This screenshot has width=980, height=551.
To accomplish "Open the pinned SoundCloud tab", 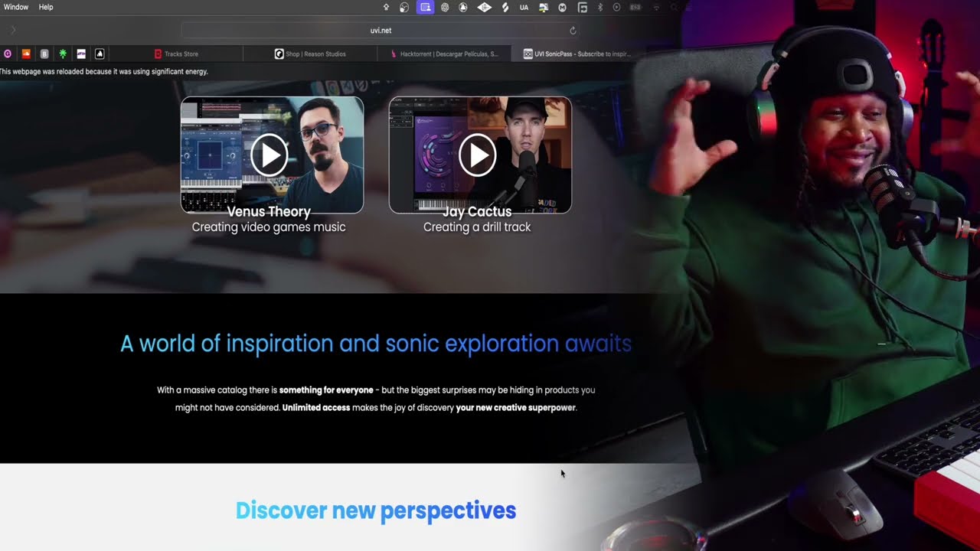I will click(x=26, y=54).
